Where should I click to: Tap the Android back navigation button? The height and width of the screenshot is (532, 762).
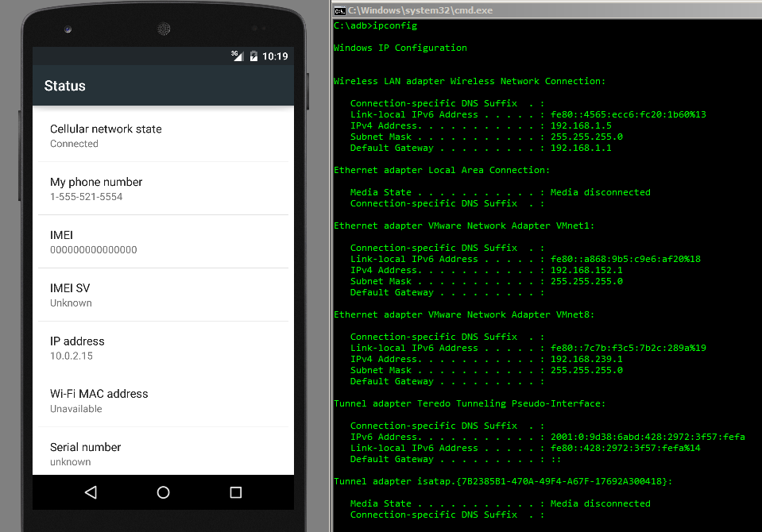tap(91, 492)
